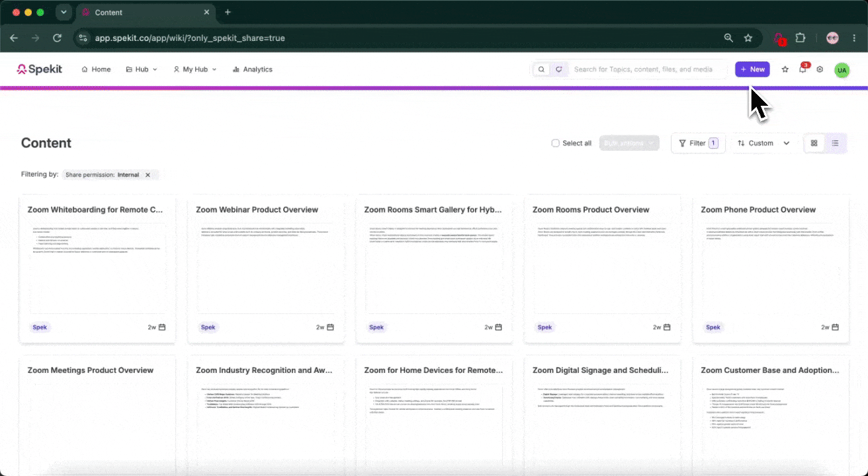The height and width of the screenshot is (476, 868).
Task: Open a new browser tab
Action: click(x=228, y=12)
